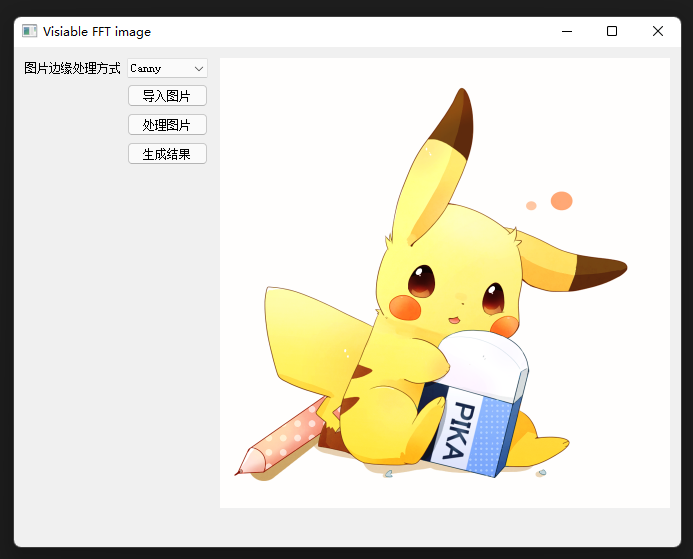Open the Canny edge method dropdown

167,68
